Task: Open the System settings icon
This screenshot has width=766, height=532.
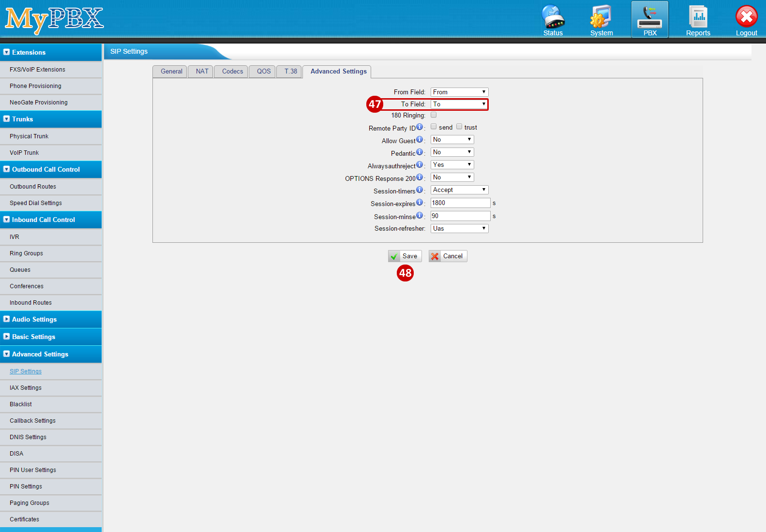Action: (x=601, y=18)
